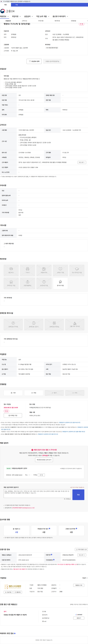Viewport: 88px width, 644px height.
Task: Open the 직업 능력 개발 menu
Action: point(43,16)
